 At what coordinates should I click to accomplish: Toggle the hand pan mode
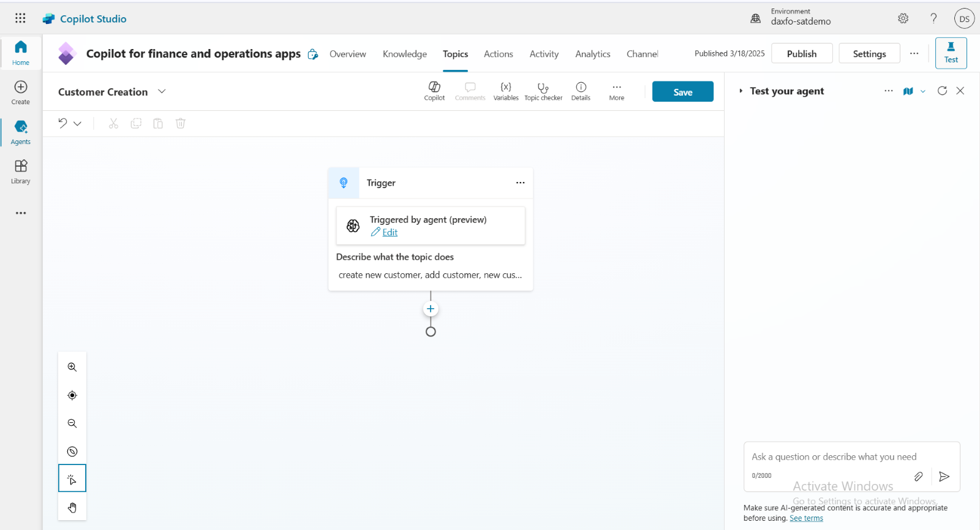click(72, 507)
